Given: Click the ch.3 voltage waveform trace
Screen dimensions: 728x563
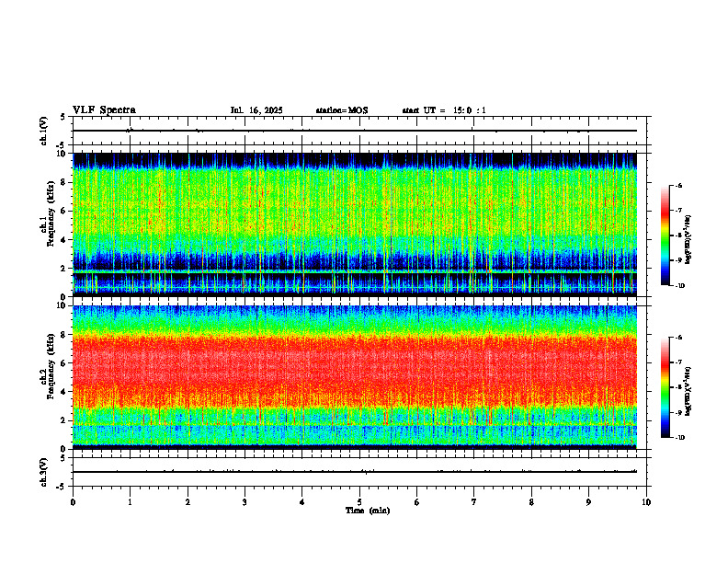Looking at the screenshot, I should (x=355, y=472).
